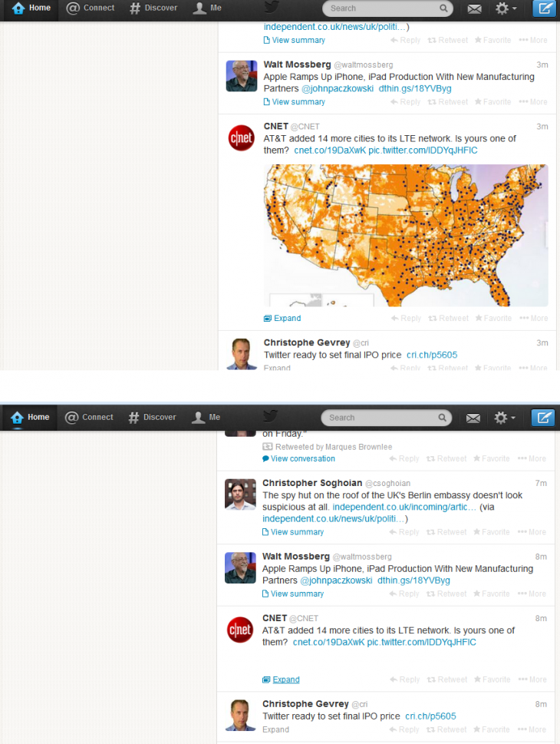This screenshot has width=560, height=744.
Task: Open the settings gear dropdown in the upper navbar
Action: (x=505, y=8)
